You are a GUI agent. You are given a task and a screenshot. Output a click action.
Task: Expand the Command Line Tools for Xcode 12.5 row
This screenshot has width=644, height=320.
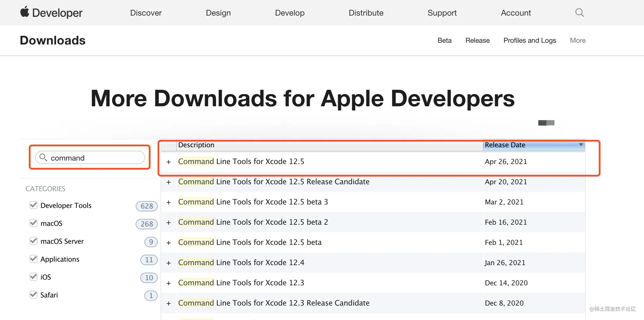tap(169, 162)
